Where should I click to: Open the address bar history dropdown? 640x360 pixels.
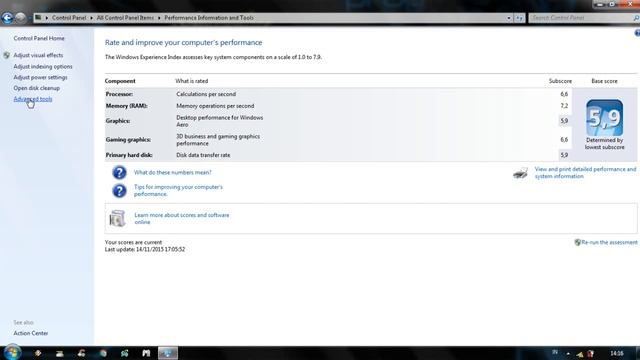[x=509, y=18]
